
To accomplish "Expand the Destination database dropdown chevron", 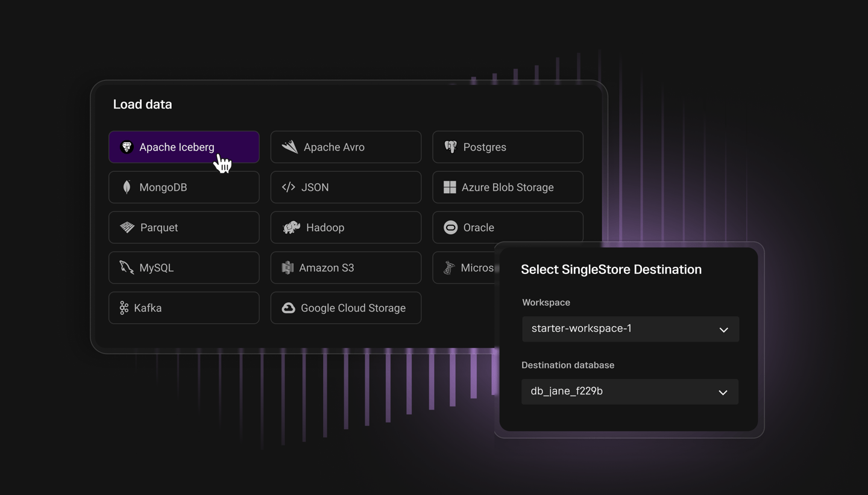I will [x=723, y=391].
